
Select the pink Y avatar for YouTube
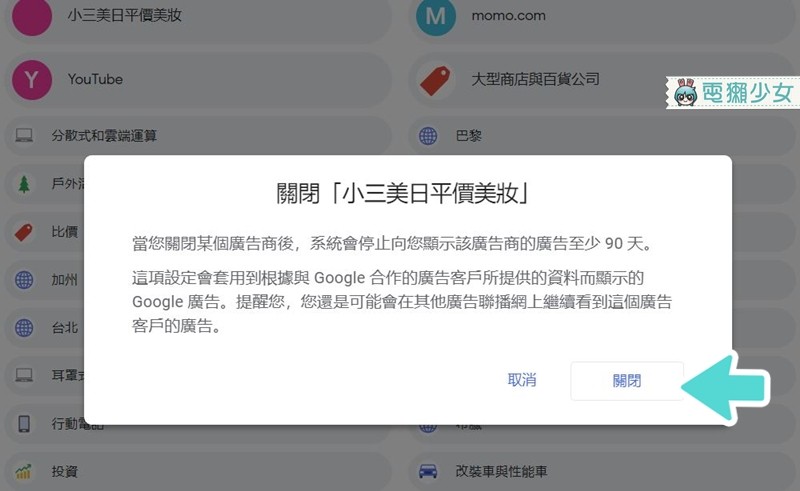[33, 79]
